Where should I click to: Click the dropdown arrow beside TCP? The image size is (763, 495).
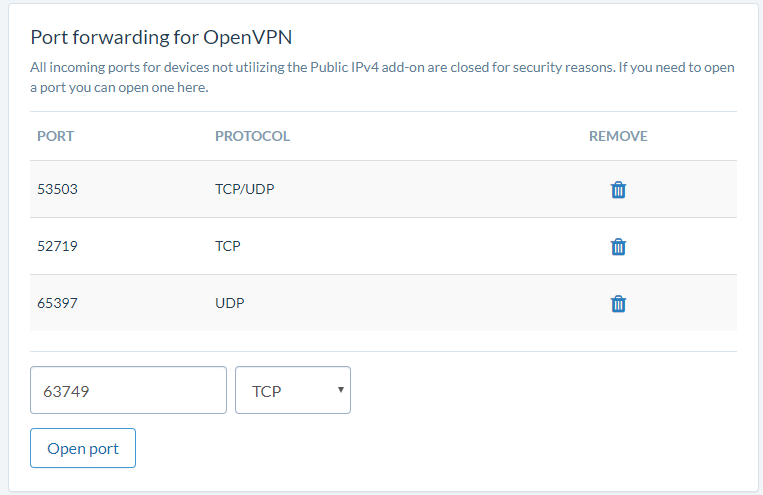pyautogui.click(x=341, y=390)
